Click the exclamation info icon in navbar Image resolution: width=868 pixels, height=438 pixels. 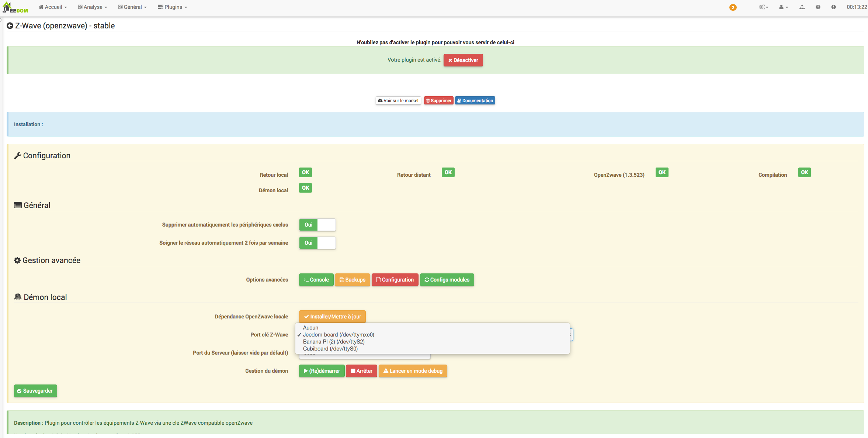coord(833,7)
